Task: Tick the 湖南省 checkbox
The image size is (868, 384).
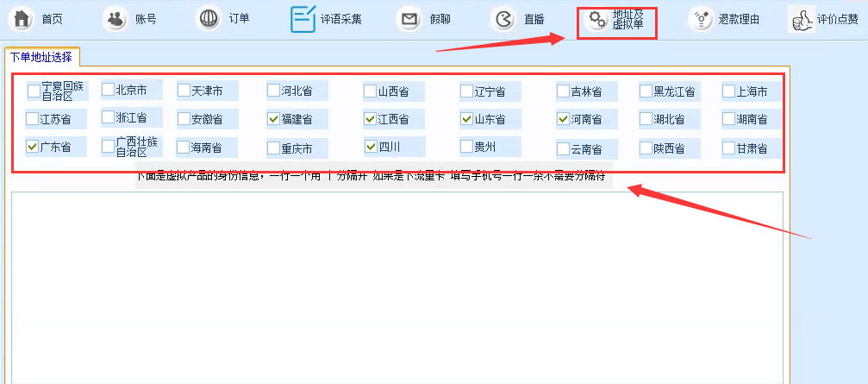Action: pos(728,118)
